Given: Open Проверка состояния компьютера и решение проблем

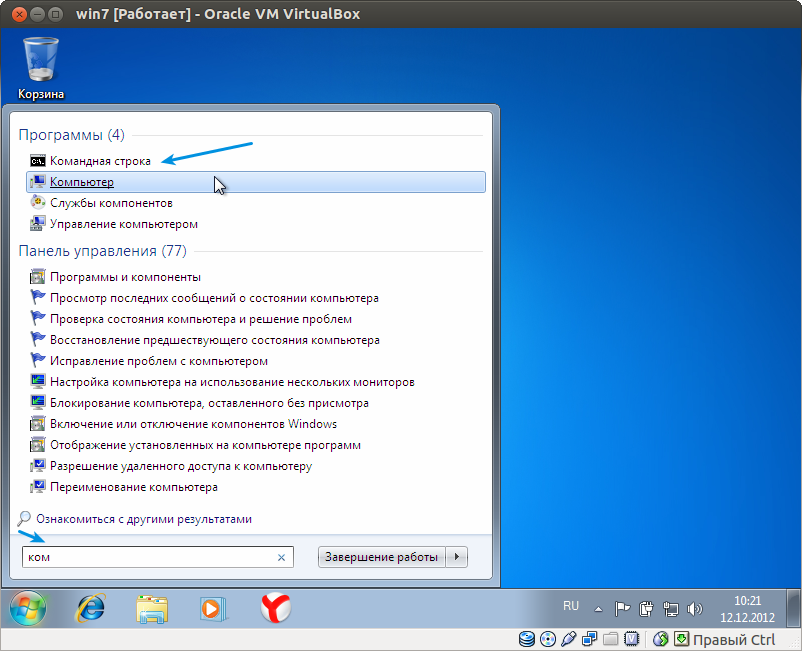Looking at the screenshot, I should point(256,319).
